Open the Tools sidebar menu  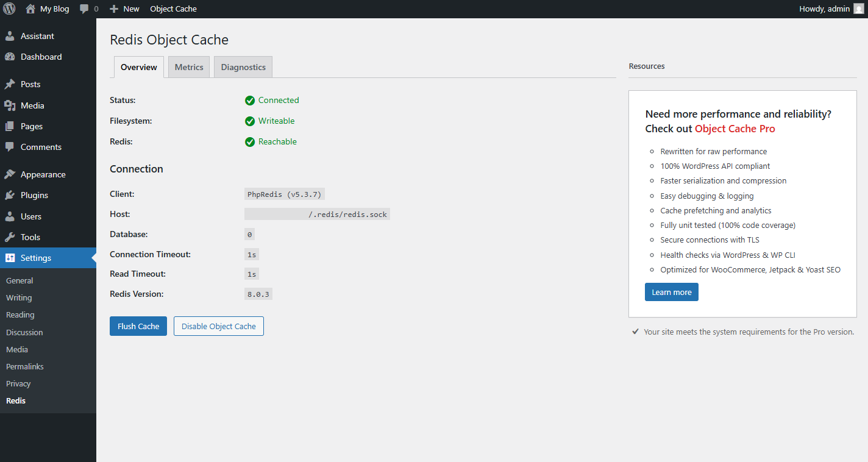pyautogui.click(x=30, y=237)
